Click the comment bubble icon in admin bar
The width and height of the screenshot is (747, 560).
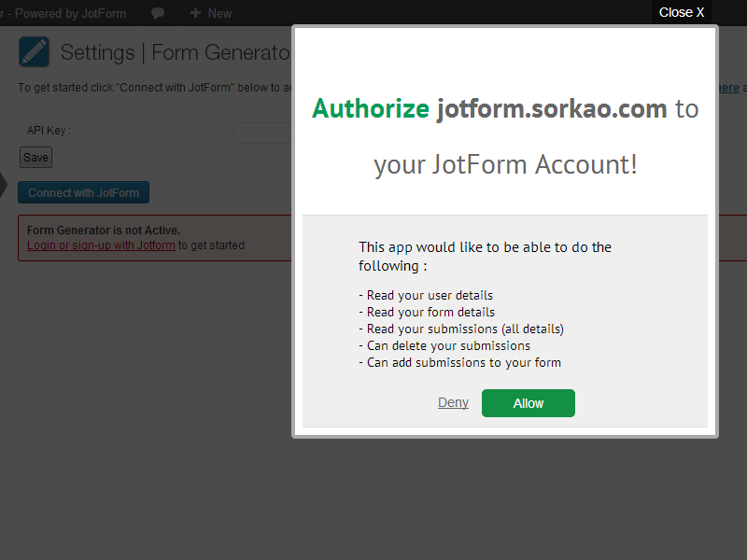pyautogui.click(x=159, y=13)
